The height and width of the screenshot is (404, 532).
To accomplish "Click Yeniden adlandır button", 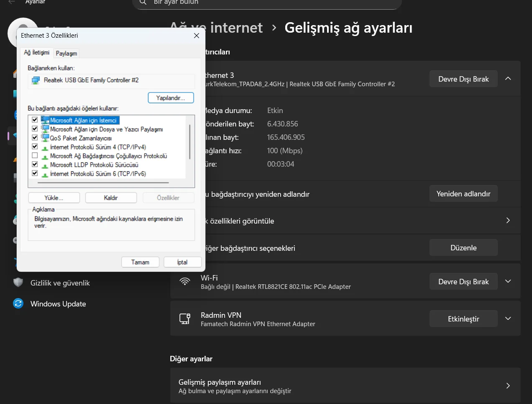I will pyautogui.click(x=463, y=193).
